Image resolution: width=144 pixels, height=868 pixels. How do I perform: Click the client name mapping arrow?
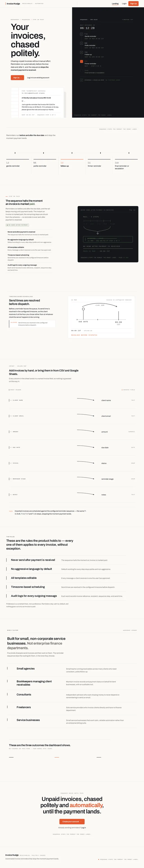pos(85,400)
